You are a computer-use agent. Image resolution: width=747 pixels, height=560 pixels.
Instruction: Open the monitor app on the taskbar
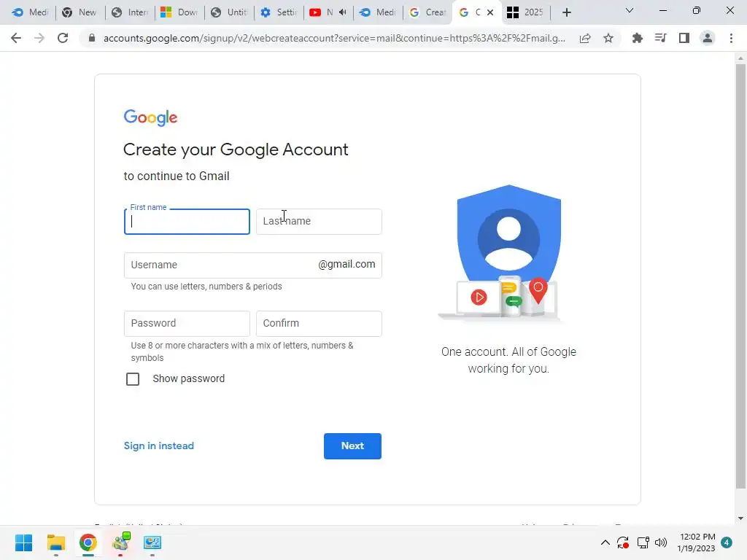pos(152,542)
